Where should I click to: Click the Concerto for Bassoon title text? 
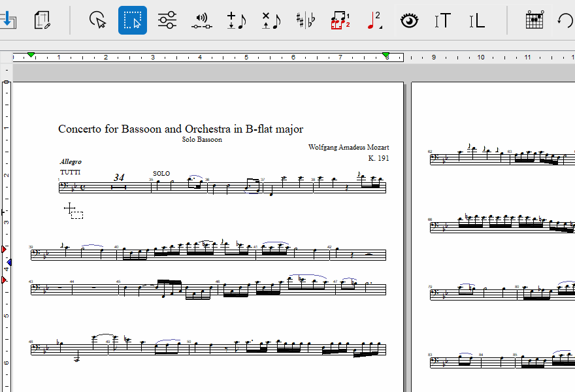(x=180, y=129)
